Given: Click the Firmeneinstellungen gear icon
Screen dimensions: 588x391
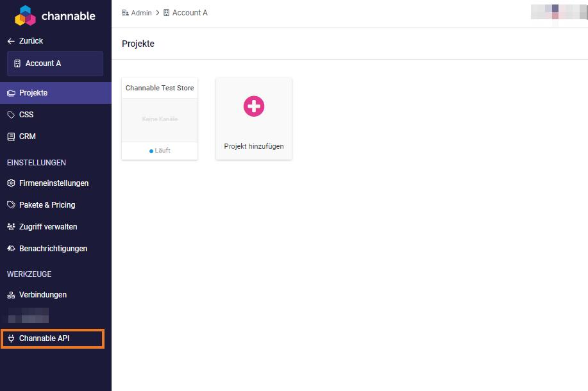Looking at the screenshot, I should tap(11, 183).
